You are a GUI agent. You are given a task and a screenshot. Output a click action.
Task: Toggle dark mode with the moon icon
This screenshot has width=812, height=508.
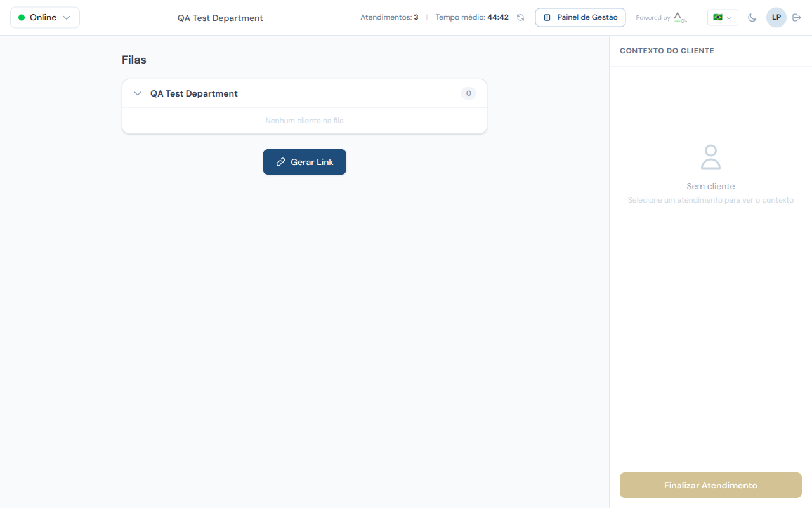click(752, 18)
